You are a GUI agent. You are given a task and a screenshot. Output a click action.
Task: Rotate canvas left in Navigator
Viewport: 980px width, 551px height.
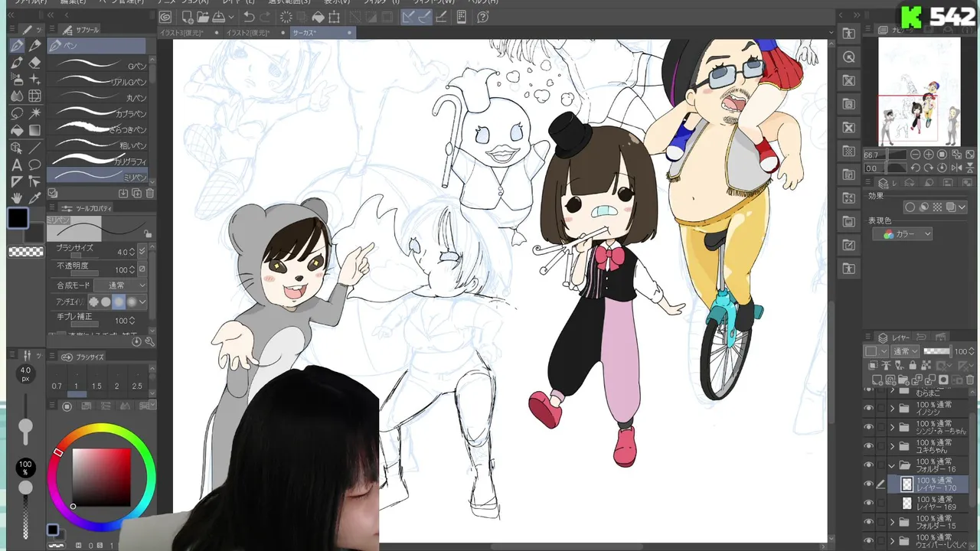pos(915,168)
